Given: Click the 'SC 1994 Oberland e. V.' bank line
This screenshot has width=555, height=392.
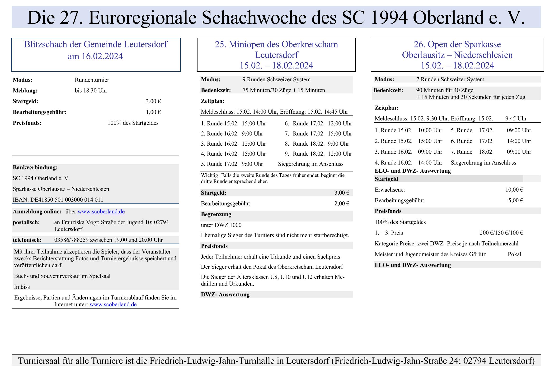Looking at the screenshot, I should (41, 178).
